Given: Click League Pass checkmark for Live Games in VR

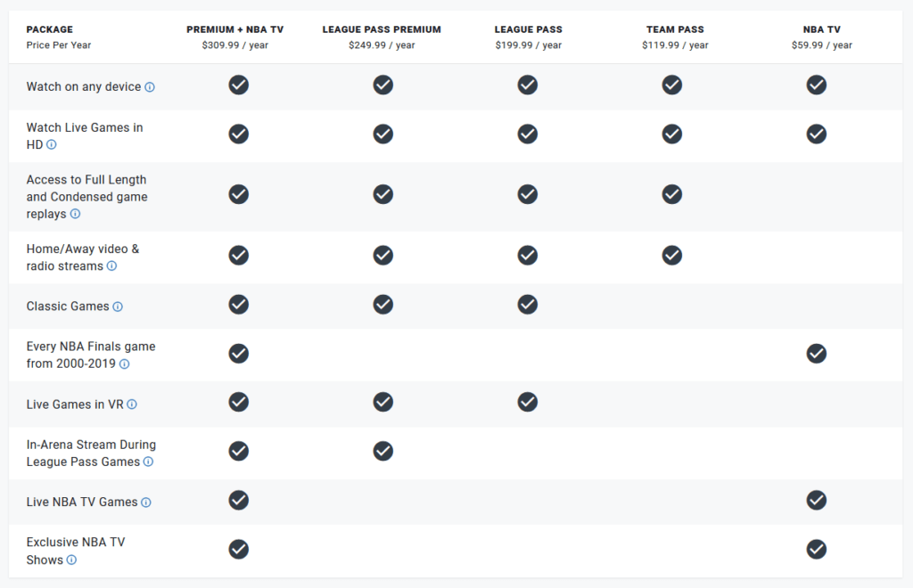Looking at the screenshot, I should tap(528, 402).
